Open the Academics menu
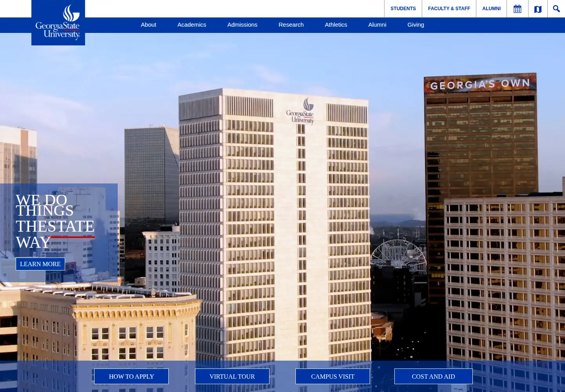Image resolution: width=565 pixels, height=392 pixels. [x=191, y=25]
